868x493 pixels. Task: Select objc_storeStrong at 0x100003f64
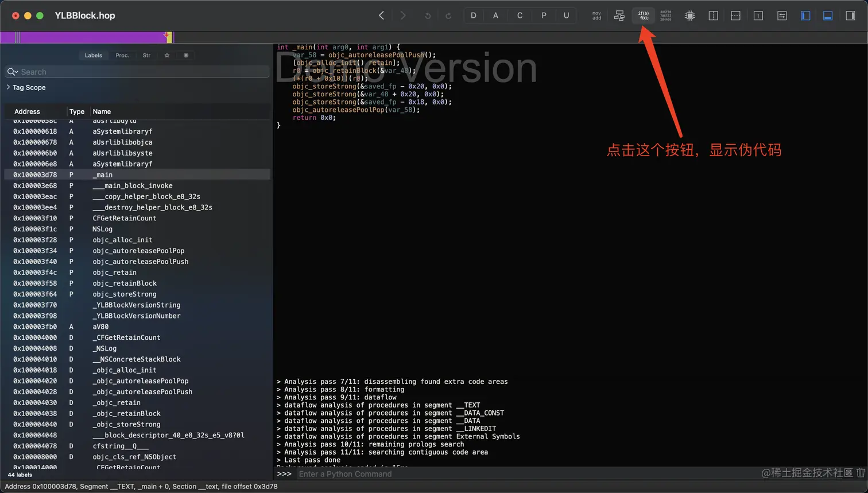[x=137, y=294]
